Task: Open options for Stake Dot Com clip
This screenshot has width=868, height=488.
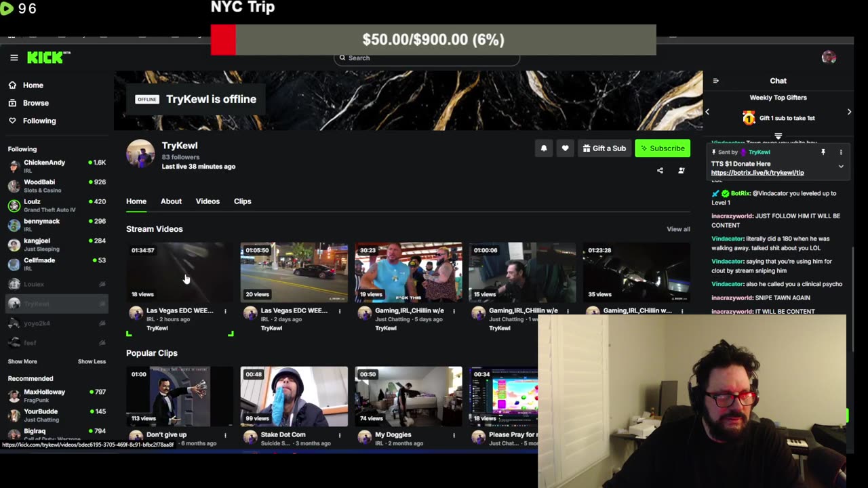Action: [340, 435]
